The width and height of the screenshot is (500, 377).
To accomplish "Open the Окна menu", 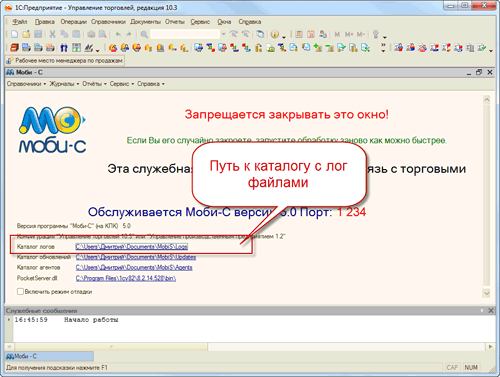I will coord(224,22).
